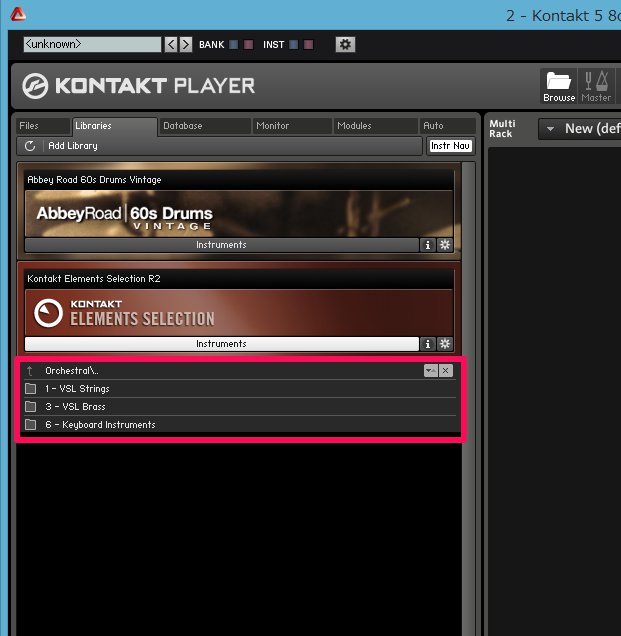Select next preset with right arrow
Screen dimensions: 621x636
click(186, 44)
